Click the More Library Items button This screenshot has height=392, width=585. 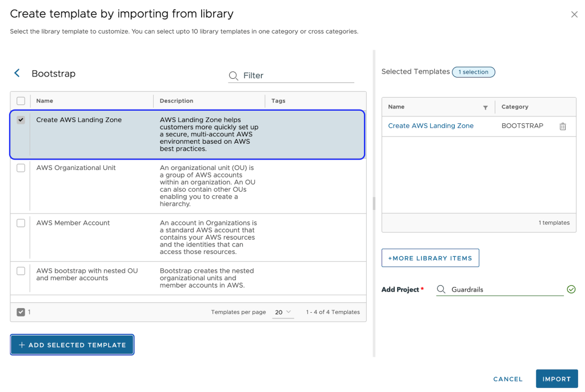click(x=430, y=258)
